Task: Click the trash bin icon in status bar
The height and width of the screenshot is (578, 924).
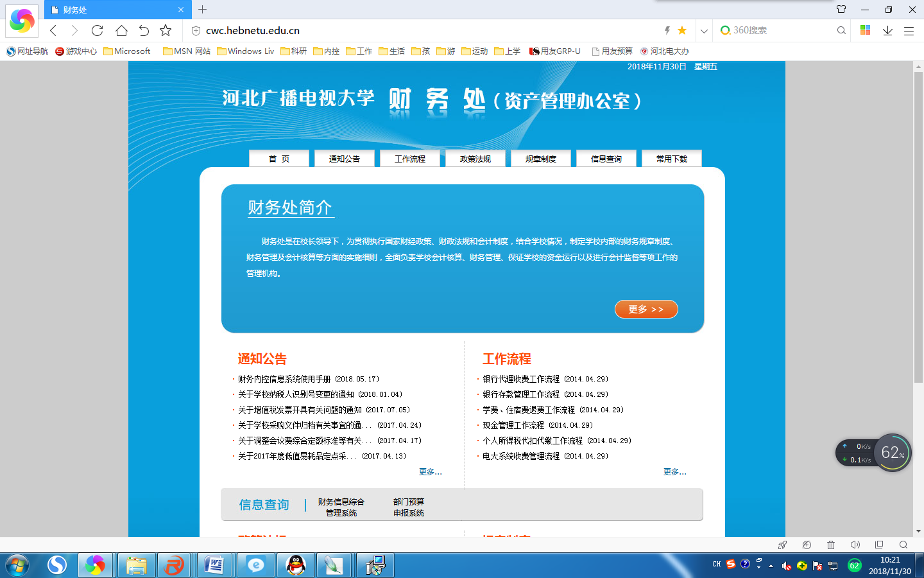Action: 831,545
